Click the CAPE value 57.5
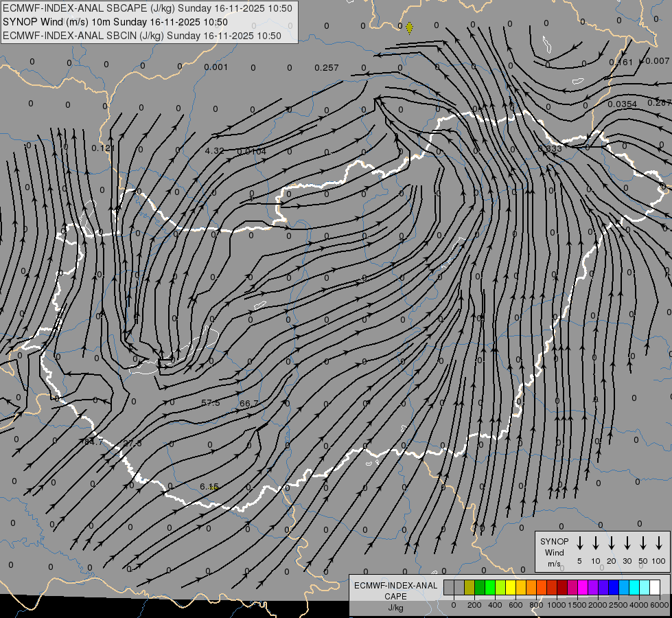The width and height of the screenshot is (672, 618). [x=211, y=402]
